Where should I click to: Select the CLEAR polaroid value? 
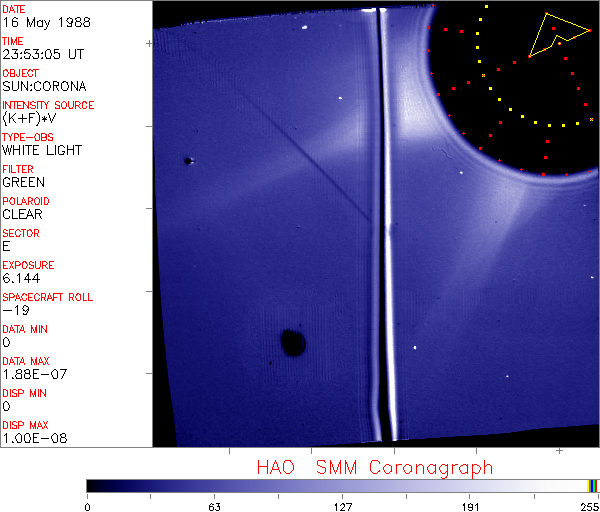[23, 214]
